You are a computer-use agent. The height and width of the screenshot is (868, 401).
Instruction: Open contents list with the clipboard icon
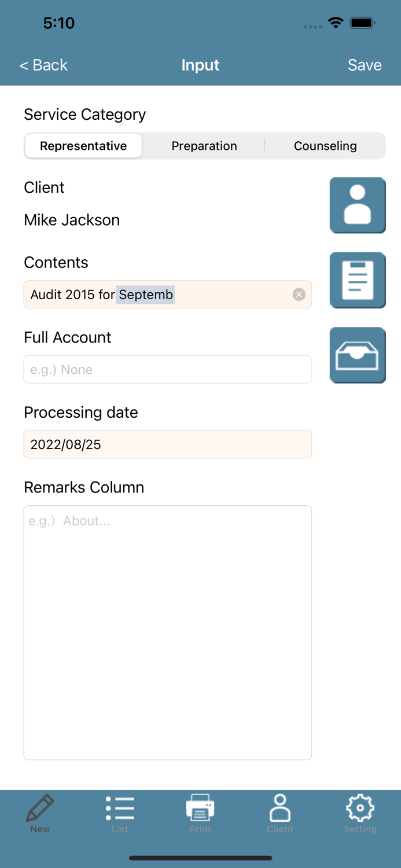tap(357, 280)
